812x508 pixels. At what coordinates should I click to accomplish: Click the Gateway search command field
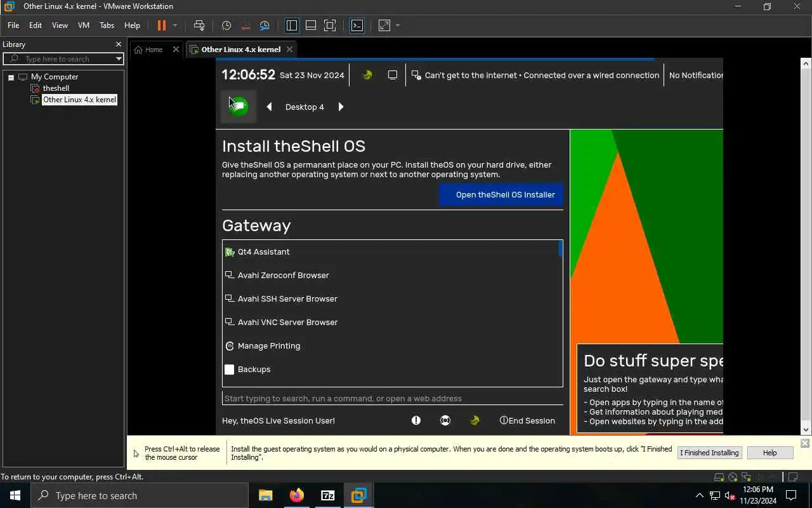393,398
